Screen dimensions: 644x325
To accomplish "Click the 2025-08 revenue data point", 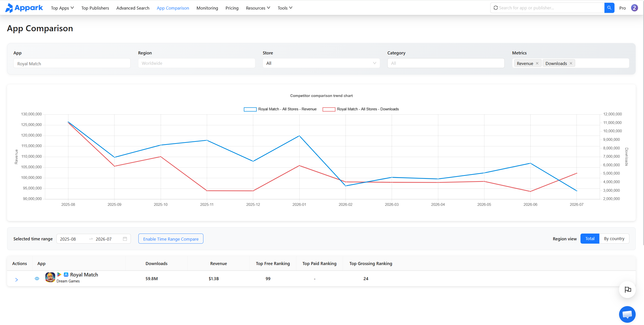I will coord(68,122).
